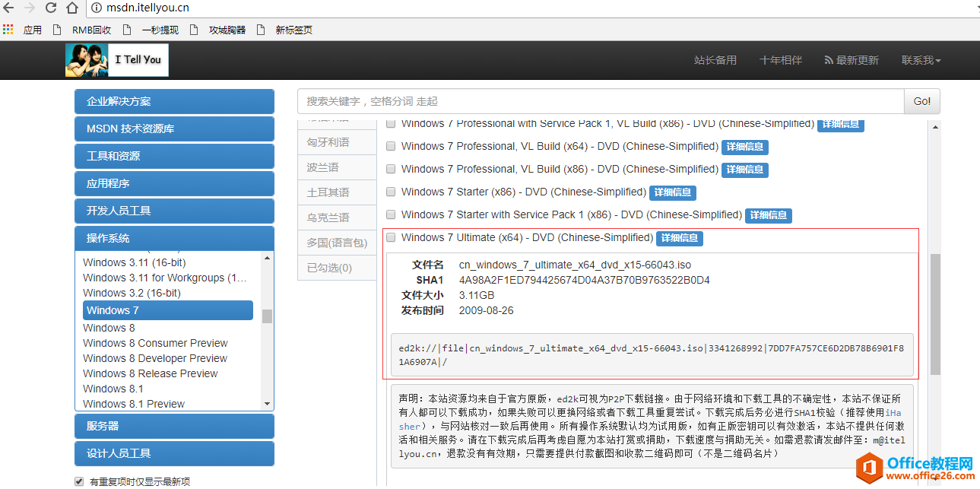Select Windows 7 in OS list
Screen dimensions: 980x489
click(x=168, y=310)
